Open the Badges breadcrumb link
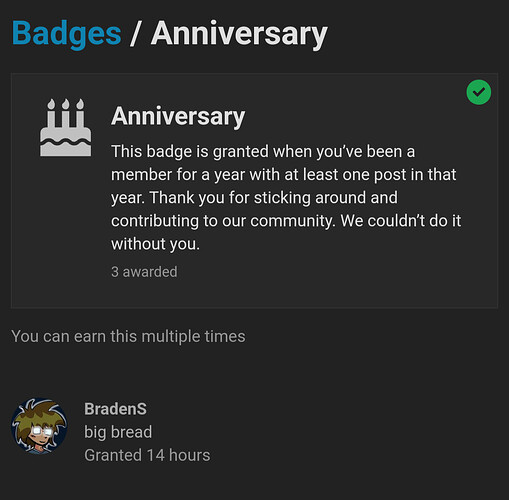 66,34
